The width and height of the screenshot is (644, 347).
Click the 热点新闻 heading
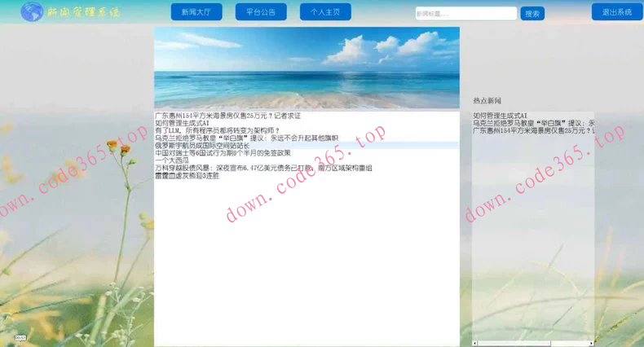click(487, 100)
